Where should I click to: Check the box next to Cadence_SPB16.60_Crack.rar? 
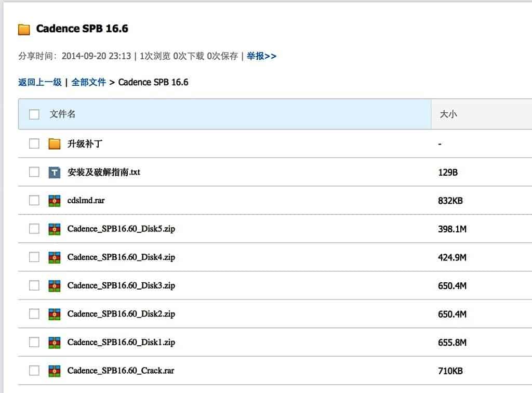(34, 371)
